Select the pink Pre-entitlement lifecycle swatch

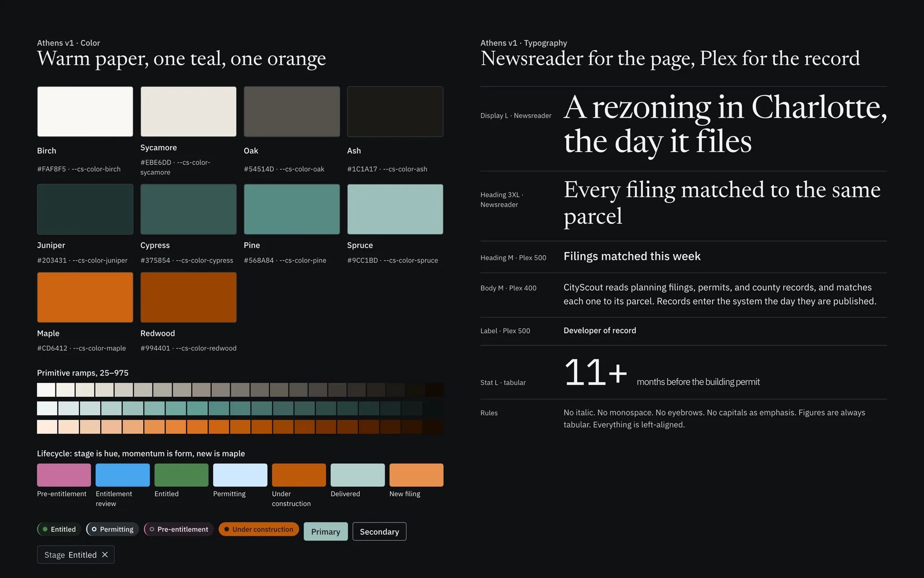point(64,475)
